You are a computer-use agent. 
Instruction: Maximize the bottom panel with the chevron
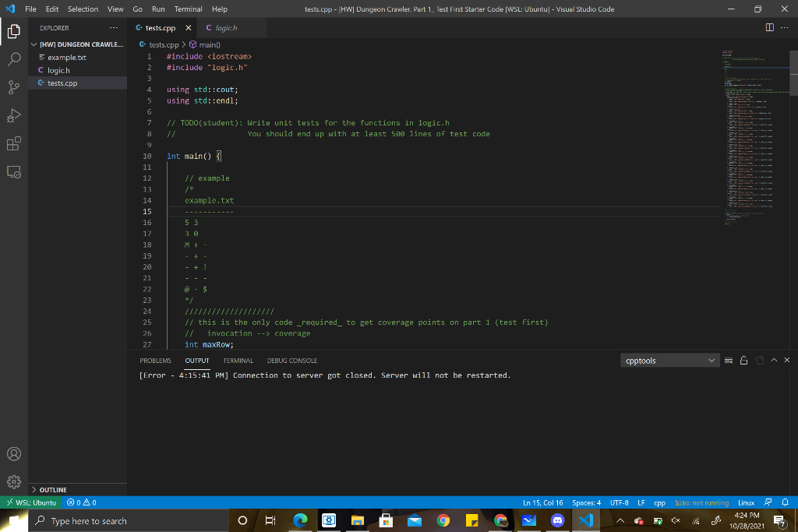773,361
